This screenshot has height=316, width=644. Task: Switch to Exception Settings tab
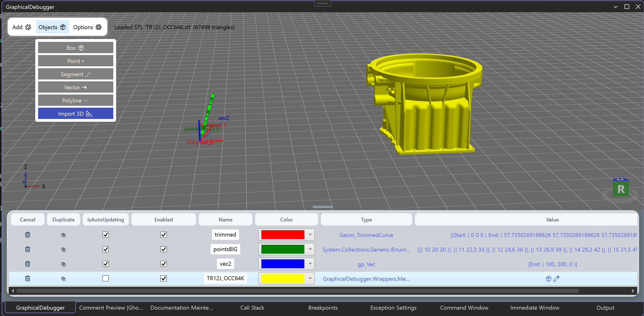pyautogui.click(x=393, y=308)
